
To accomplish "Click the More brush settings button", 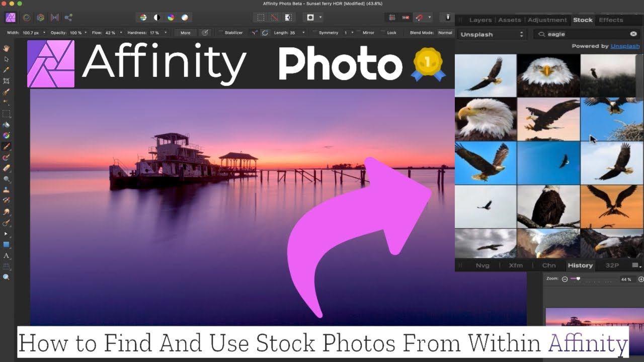I will [x=186, y=33].
